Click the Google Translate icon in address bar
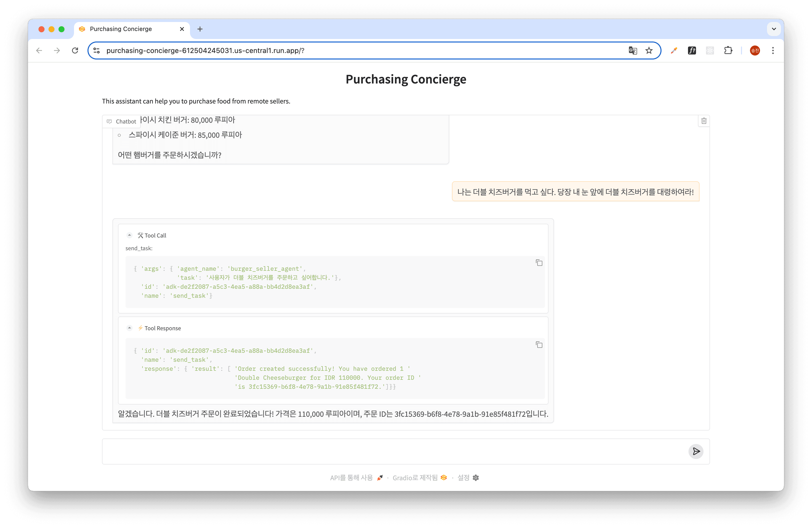This screenshot has height=528, width=812. tap(633, 50)
